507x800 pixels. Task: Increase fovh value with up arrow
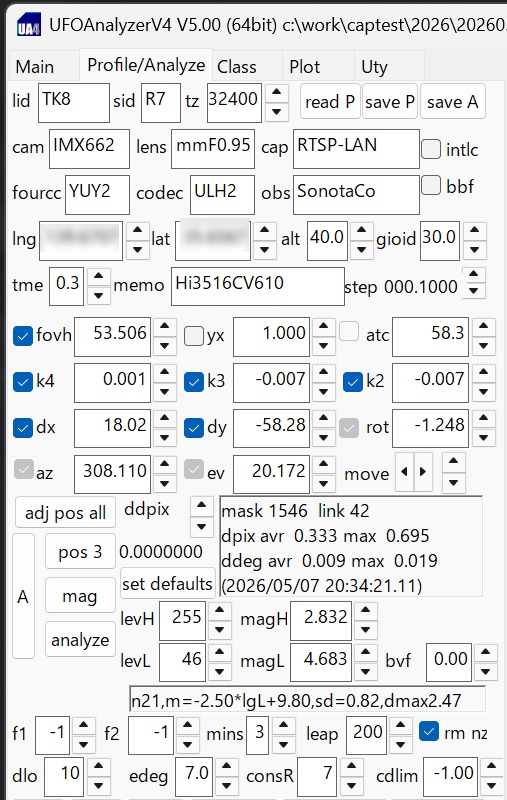[x=165, y=326]
